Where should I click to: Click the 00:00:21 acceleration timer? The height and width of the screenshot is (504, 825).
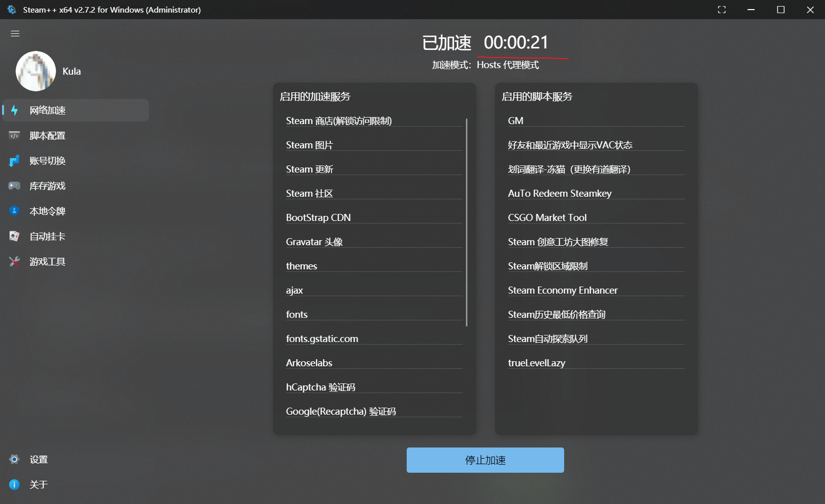pyautogui.click(x=516, y=42)
